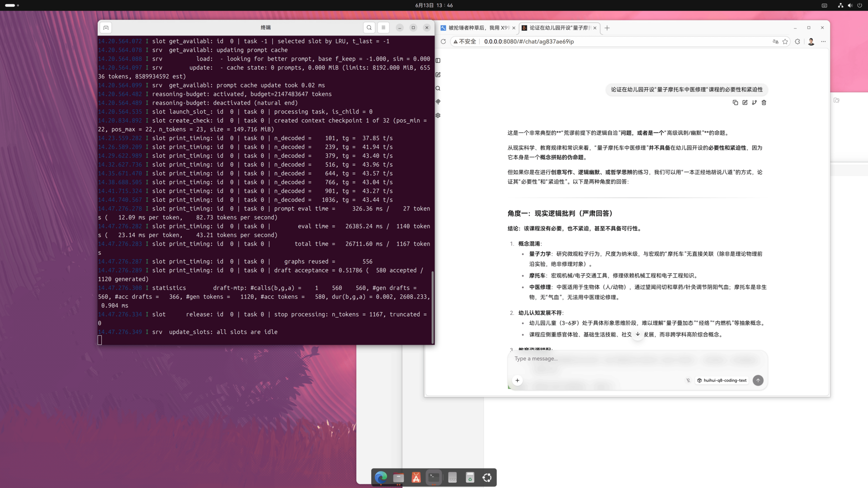Open the keyboard input source indicator
This screenshot has height=488, width=868.
(x=824, y=5)
